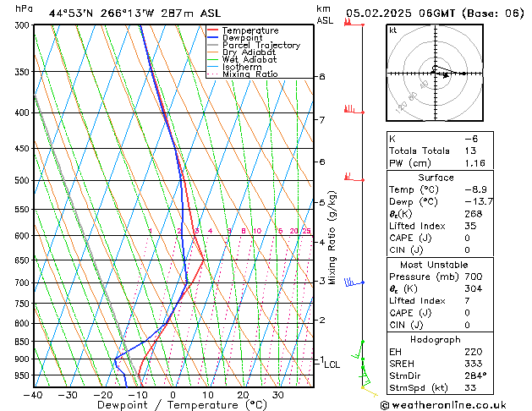
Task: Click the red wind barb at 500 hPa
Action: click(x=354, y=178)
